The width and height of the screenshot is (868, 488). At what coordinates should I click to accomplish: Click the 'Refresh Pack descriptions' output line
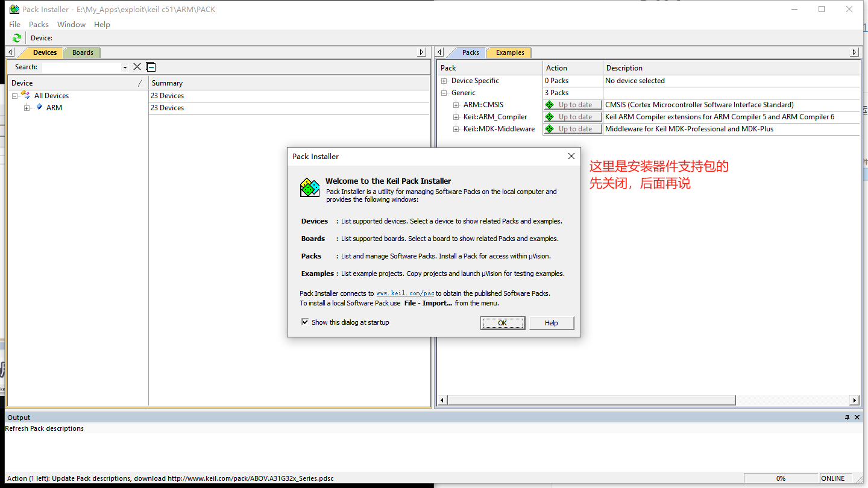[x=44, y=428]
